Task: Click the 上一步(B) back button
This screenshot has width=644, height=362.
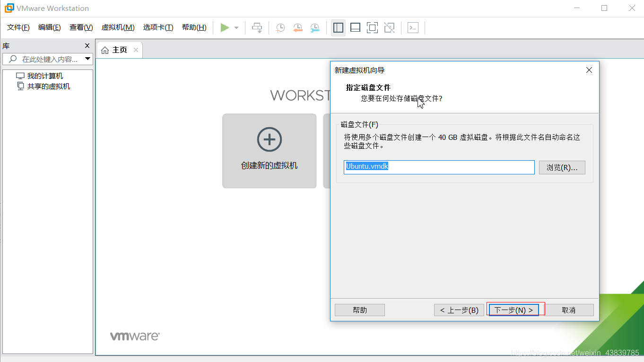Action: 459,310
